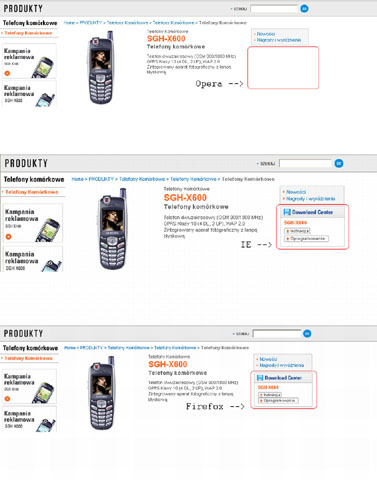377x480 pixels.
Task: Open second Kampania reklamowa banner in Firefox render
Action: point(29,419)
